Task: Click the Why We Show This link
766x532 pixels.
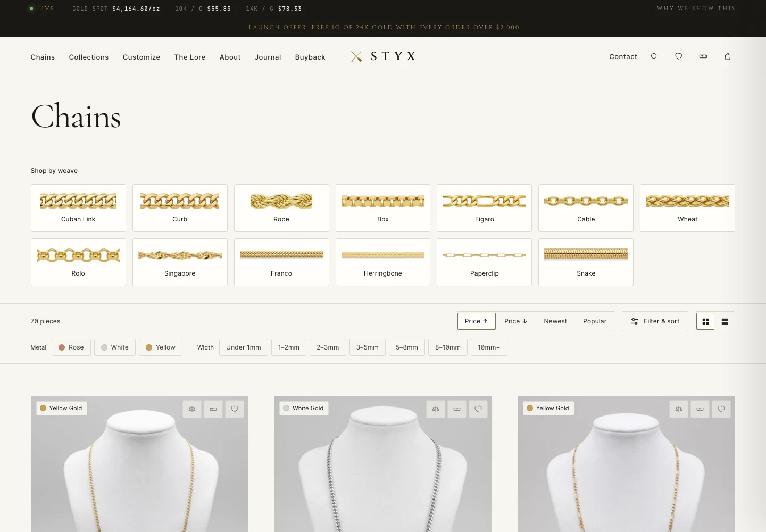Action: pos(696,9)
